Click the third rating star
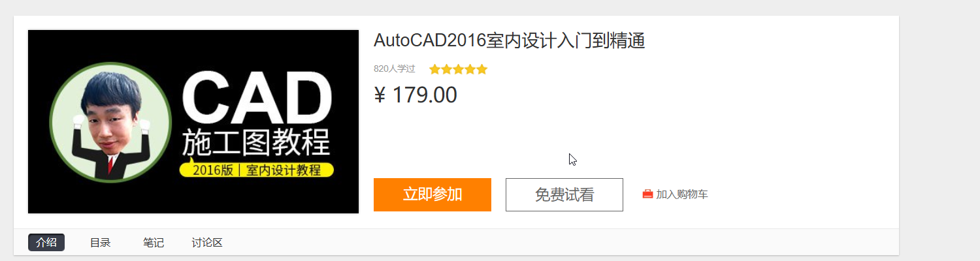The width and height of the screenshot is (980, 261). point(458,69)
